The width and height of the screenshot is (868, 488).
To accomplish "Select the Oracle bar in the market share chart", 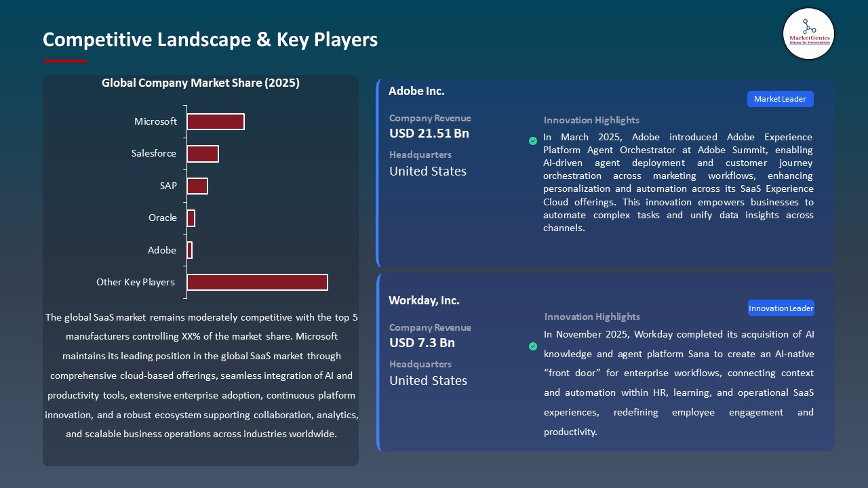I will pos(191,218).
